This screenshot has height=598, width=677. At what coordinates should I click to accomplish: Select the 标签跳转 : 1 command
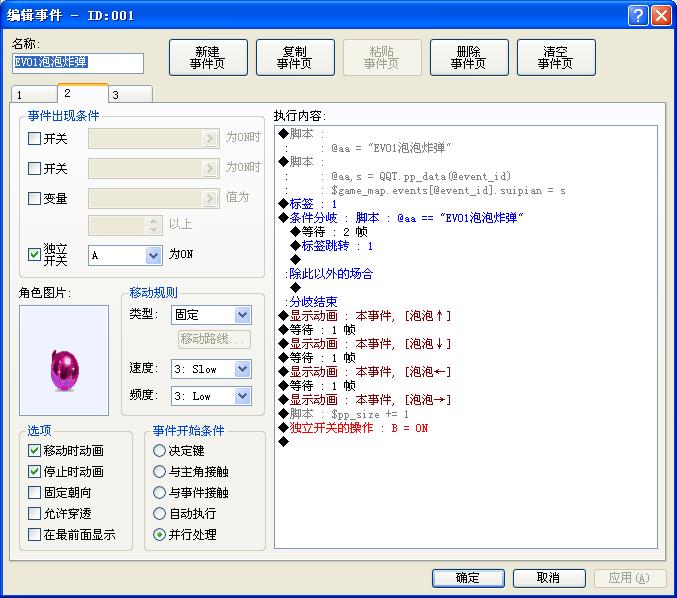[x=332, y=246]
